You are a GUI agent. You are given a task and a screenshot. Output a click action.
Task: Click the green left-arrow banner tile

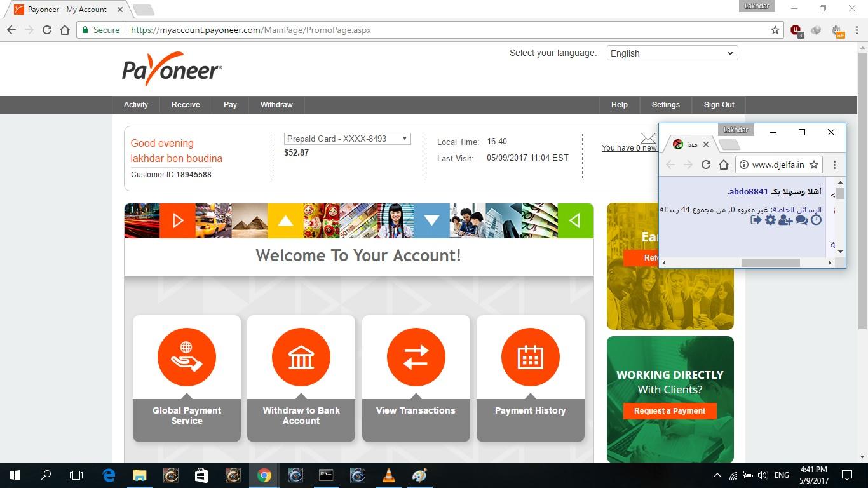(575, 220)
